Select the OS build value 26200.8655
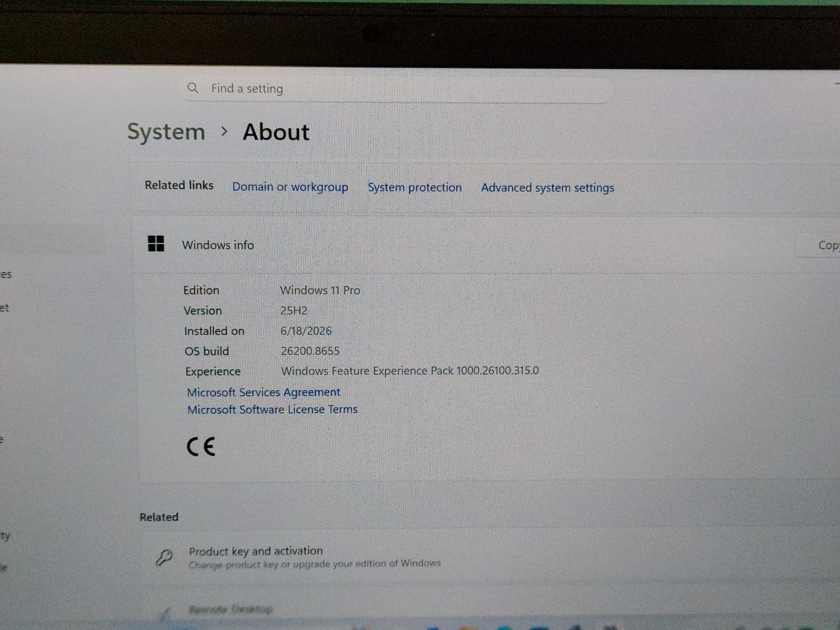 (x=310, y=351)
